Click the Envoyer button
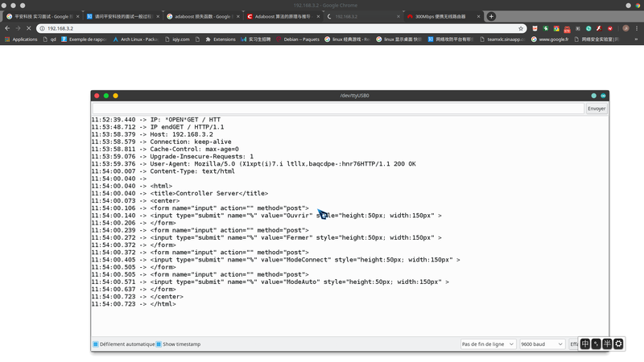Viewport: 644px width, 362px height. [597, 109]
